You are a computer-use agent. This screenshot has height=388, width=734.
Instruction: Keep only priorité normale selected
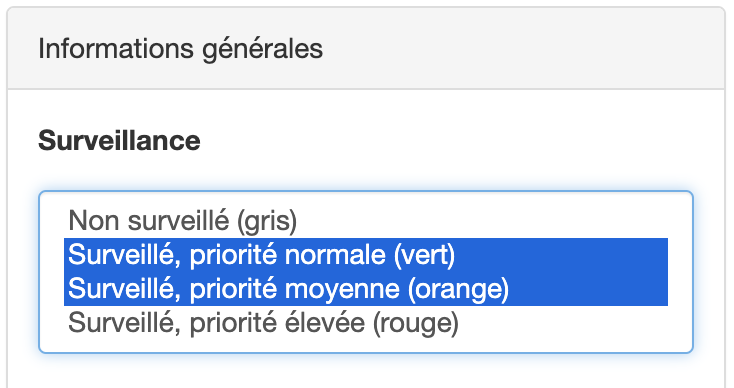[366, 255]
